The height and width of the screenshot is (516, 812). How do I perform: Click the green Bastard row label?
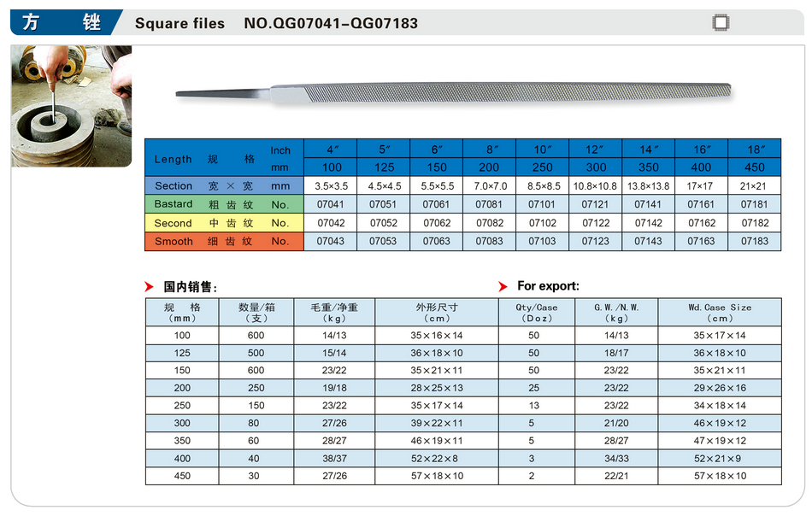click(x=224, y=204)
